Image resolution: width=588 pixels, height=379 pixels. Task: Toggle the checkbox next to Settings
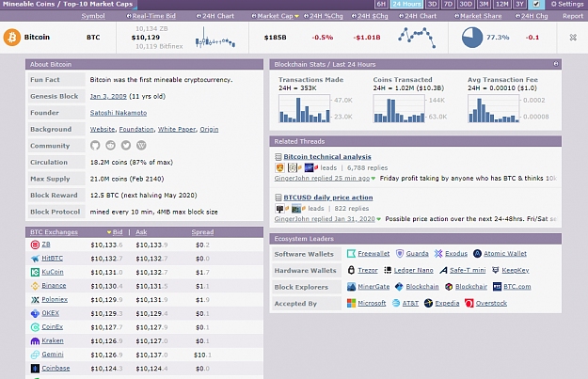(x=536, y=4)
